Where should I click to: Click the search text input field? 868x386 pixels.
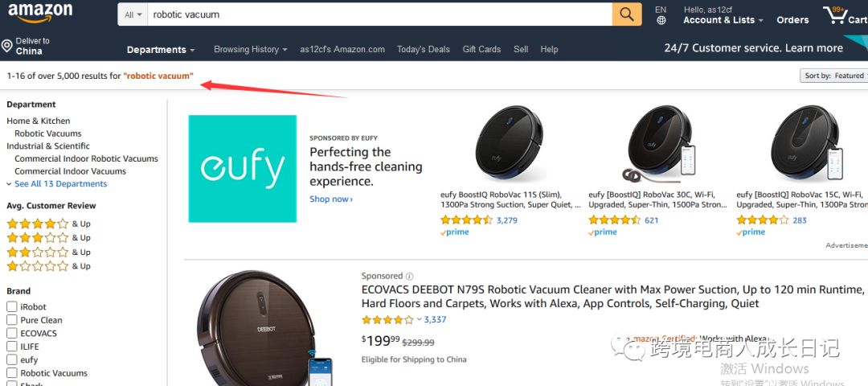point(378,14)
